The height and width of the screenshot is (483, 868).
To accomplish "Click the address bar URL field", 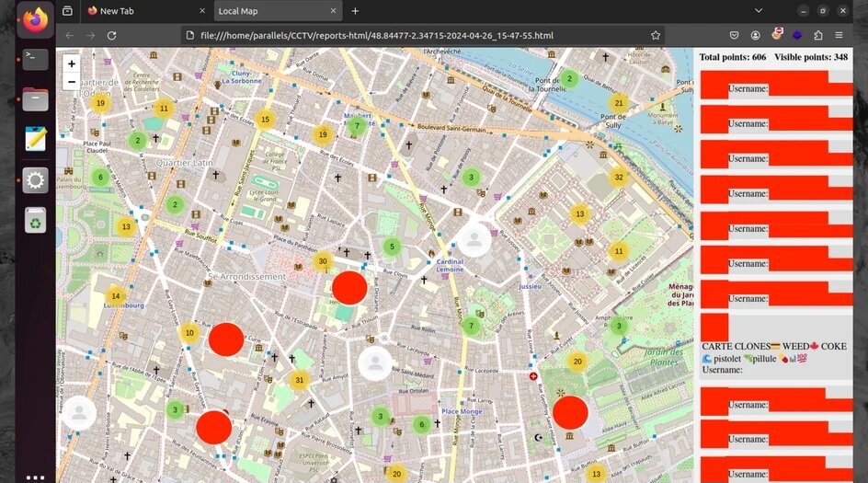I will [421, 36].
